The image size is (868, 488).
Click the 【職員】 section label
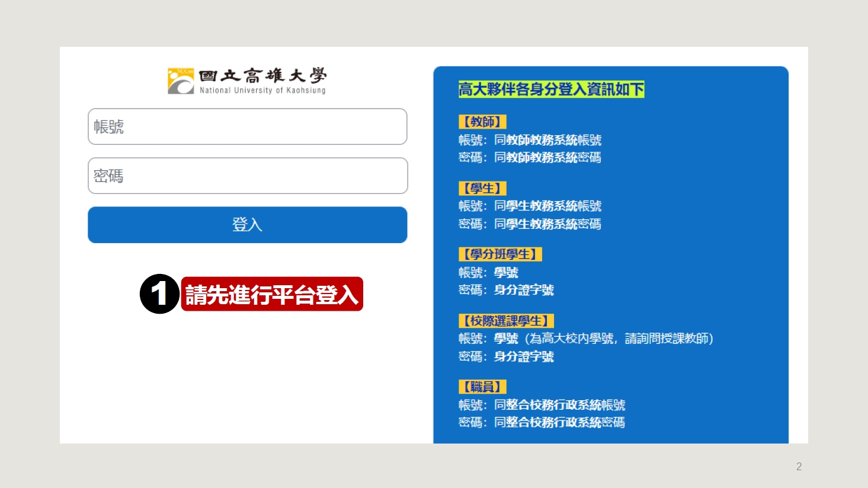[482, 387]
